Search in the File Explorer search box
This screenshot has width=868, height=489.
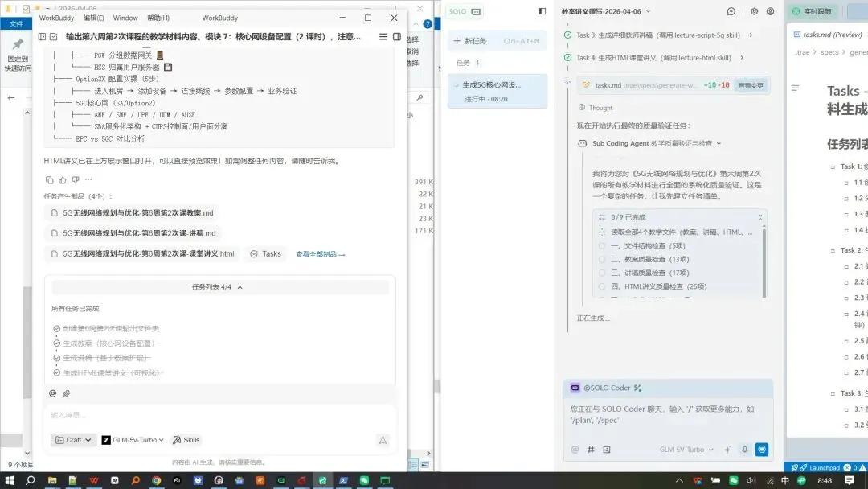pyautogui.click(x=421, y=97)
